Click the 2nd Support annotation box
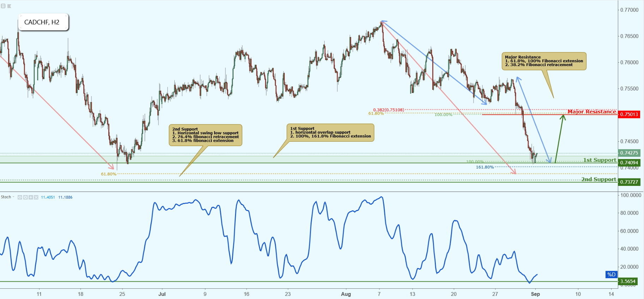 (x=205, y=135)
